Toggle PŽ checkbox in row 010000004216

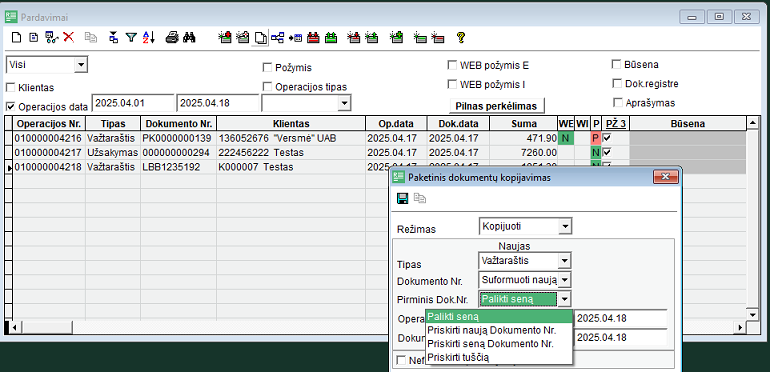(607, 138)
